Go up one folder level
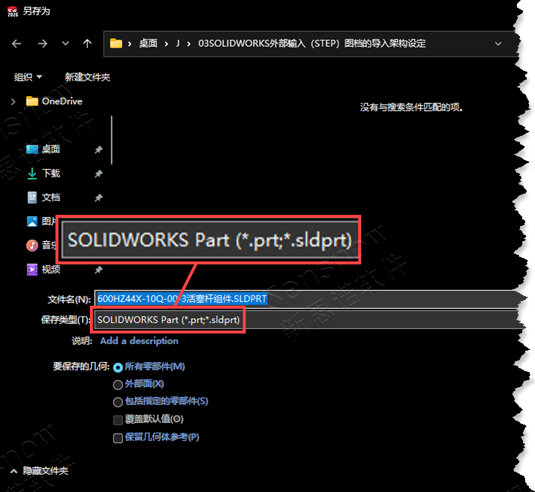535x492 pixels. coord(87,43)
